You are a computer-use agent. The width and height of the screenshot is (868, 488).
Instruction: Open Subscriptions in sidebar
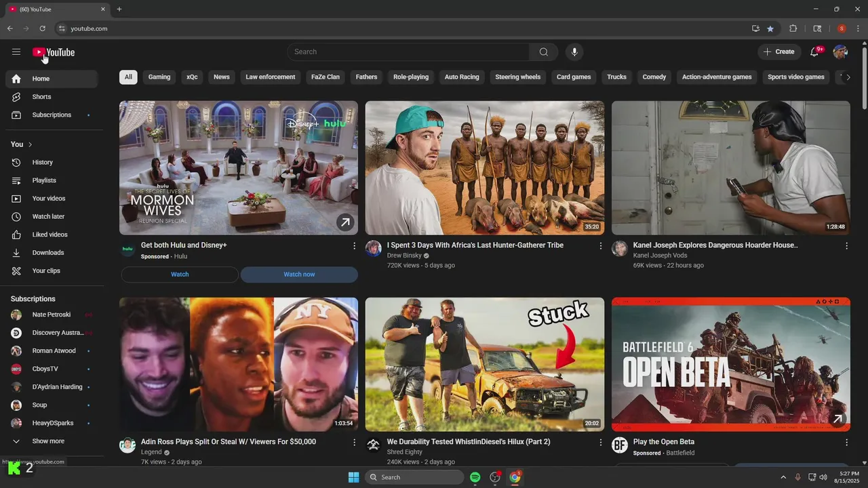(52, 115)
